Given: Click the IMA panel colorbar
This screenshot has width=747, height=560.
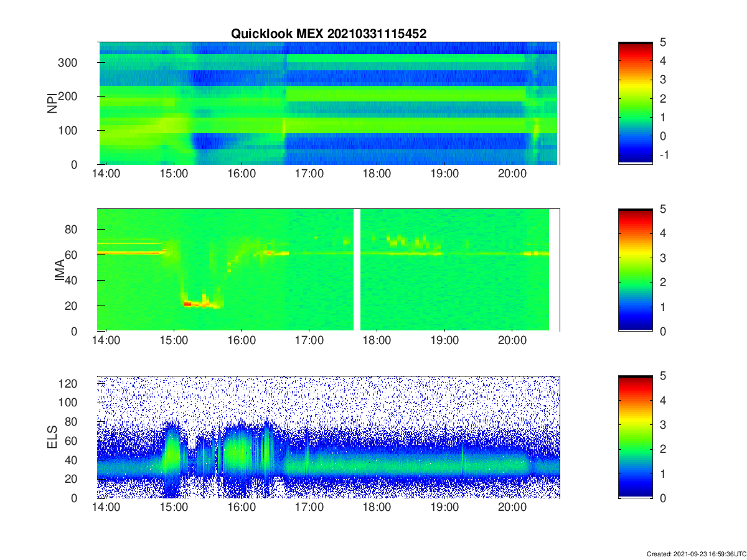Looking at the screenshot, I should click(x=636, y=270).
